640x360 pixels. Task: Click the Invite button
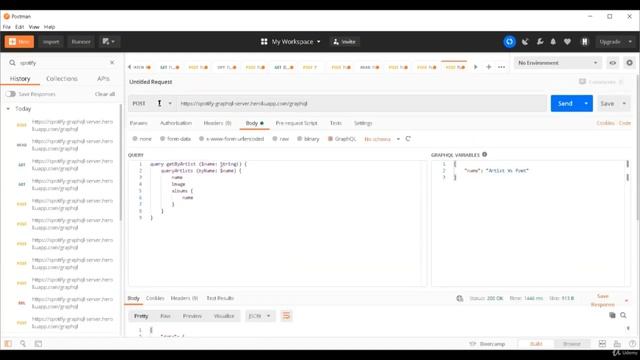click(344, 42)
